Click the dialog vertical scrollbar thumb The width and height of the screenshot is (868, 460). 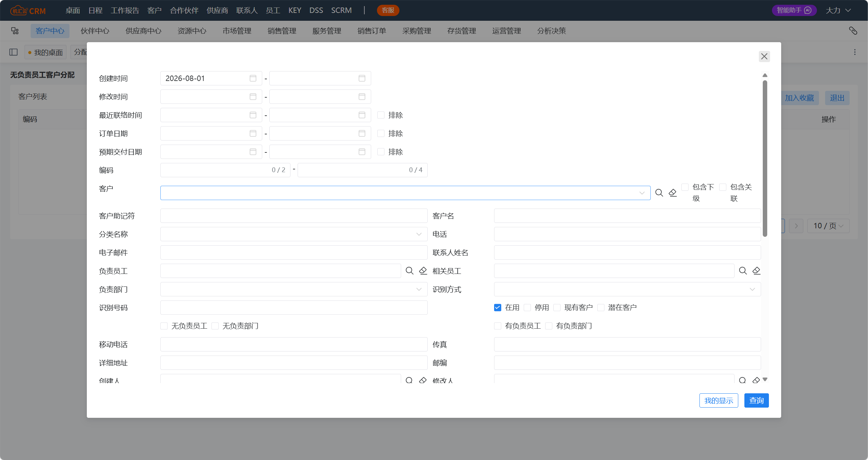765,158
